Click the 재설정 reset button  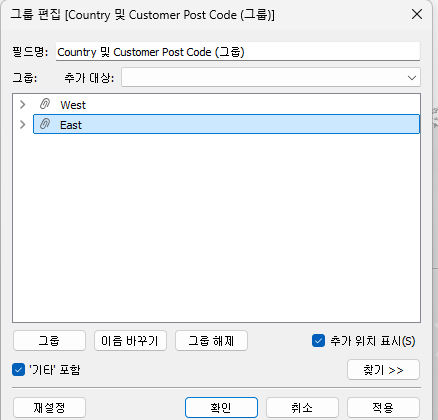(49, 407)
